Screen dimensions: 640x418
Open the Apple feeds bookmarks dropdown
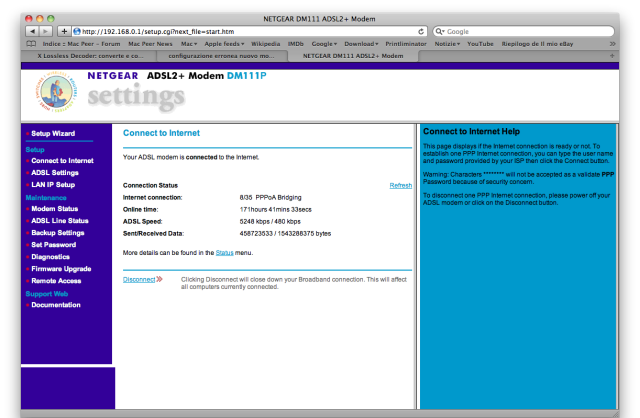point(224,44)
